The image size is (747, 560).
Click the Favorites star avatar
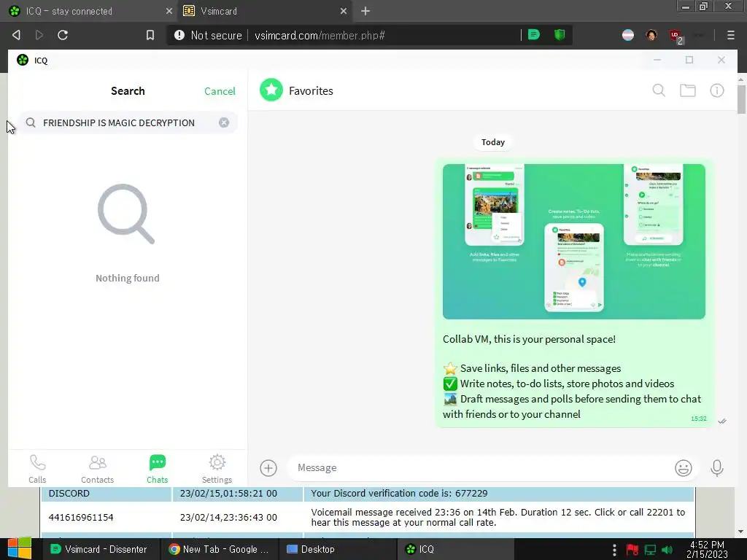pyautogui.click(x=271, y=90)
